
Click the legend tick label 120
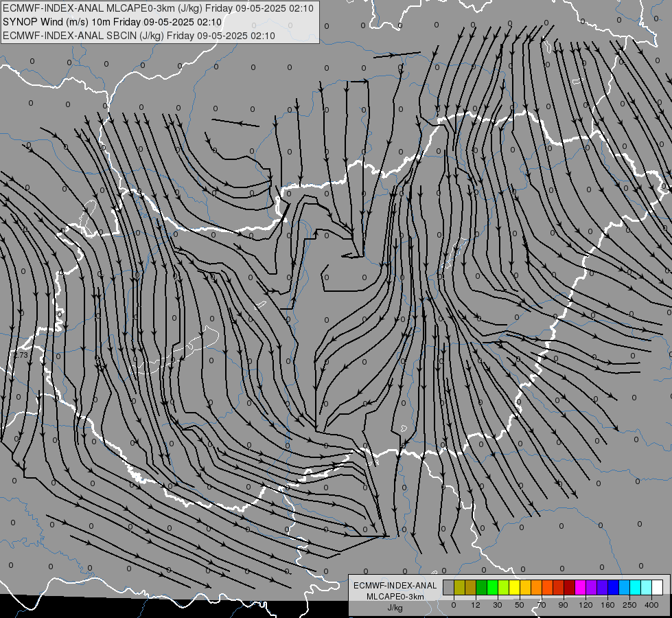pyautogui.click(x=586, y=605)
